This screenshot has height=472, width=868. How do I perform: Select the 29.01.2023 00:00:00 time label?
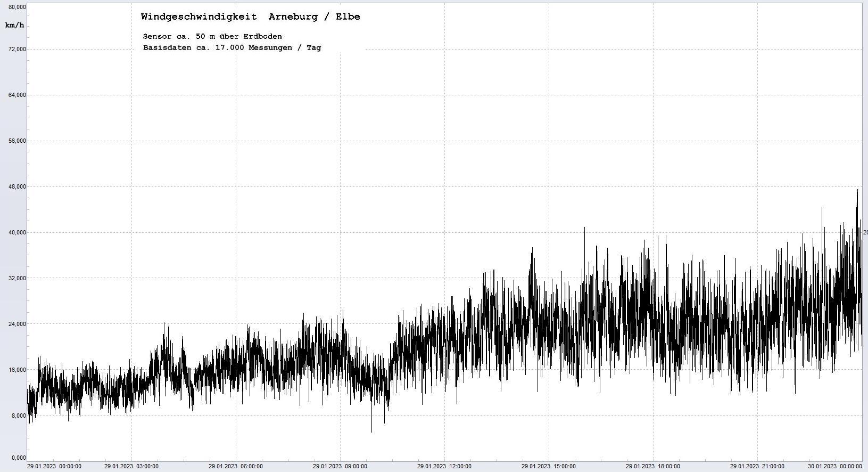[x=54, y=467]
